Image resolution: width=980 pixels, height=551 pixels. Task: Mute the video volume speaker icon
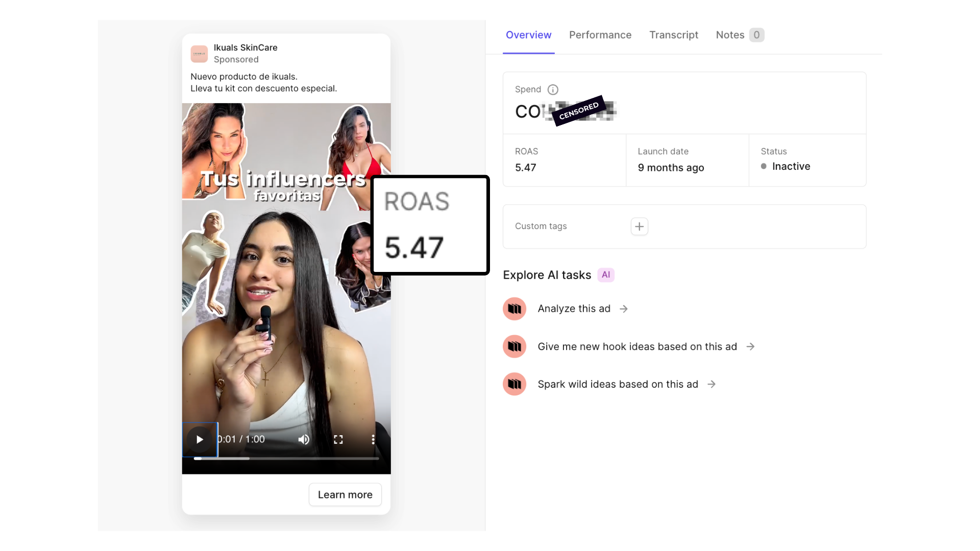point(304,439)
